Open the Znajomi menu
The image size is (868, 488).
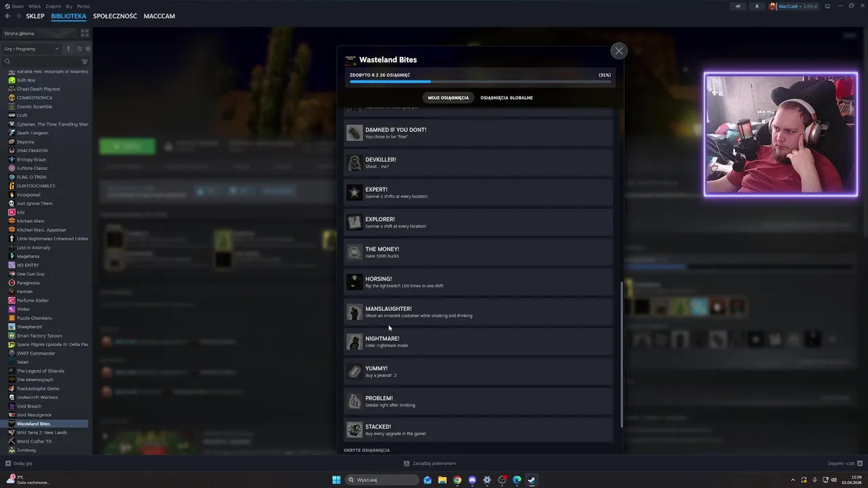pyautogui.click(x=53, y=6)
